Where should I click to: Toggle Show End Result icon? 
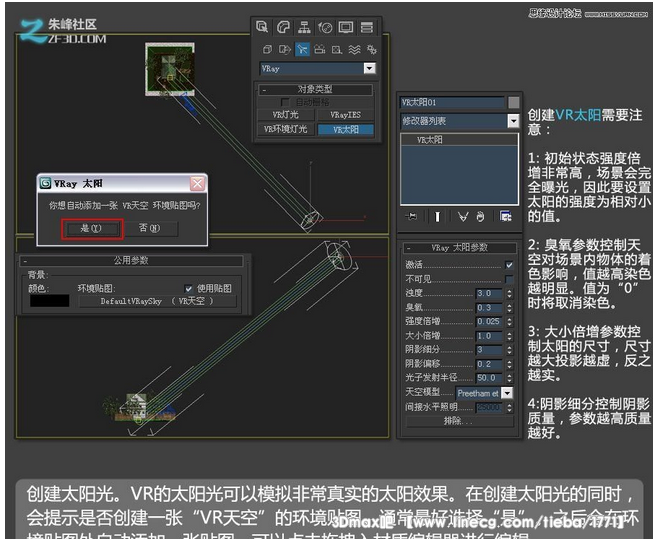437,217
